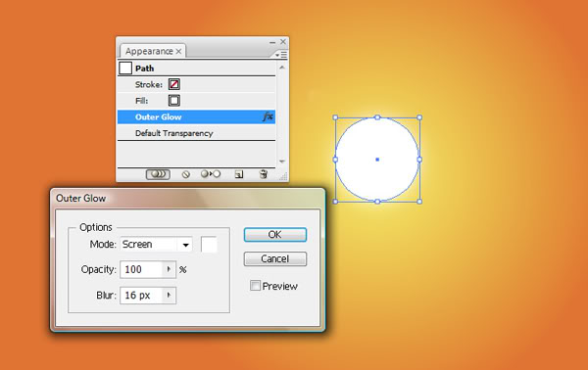Click Reduce to Basic Appearance icon
This screenshot has width=588, height=370.
point(211,174)
